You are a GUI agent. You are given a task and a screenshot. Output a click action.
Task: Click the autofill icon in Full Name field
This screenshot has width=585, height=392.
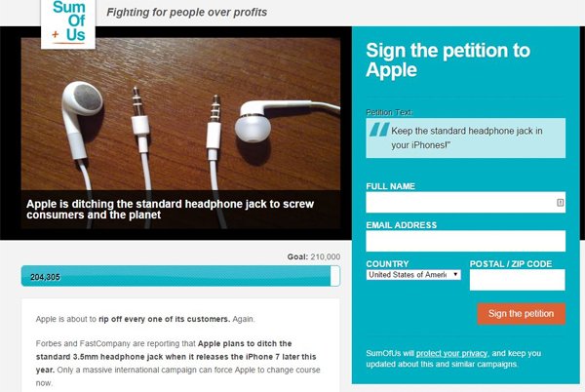point(560,203)
